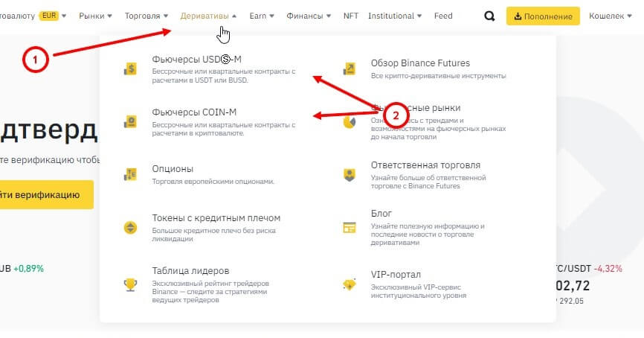Open the Кошелек wallet dropdown
The width and height of the screenshot is (644, 338).
(610, 16)
